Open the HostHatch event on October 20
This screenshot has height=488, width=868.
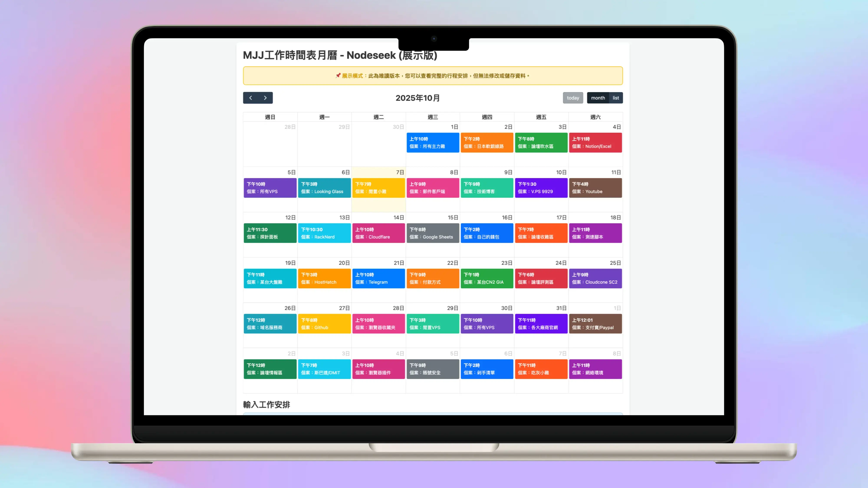pos(324,278)
